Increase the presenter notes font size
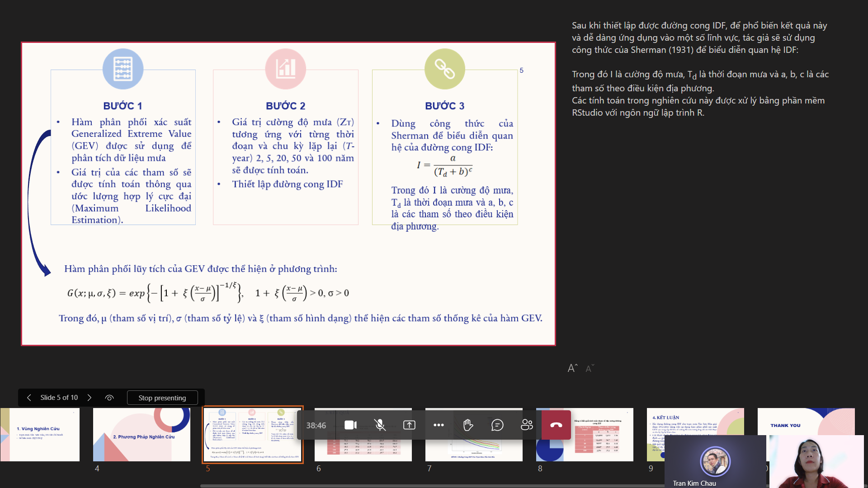868x488 pixels. (572, 368)
